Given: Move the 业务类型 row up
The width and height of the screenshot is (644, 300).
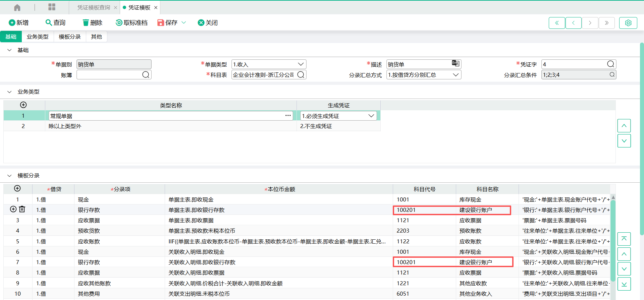Looking at the screenshot, I should (x=624, y=126).
